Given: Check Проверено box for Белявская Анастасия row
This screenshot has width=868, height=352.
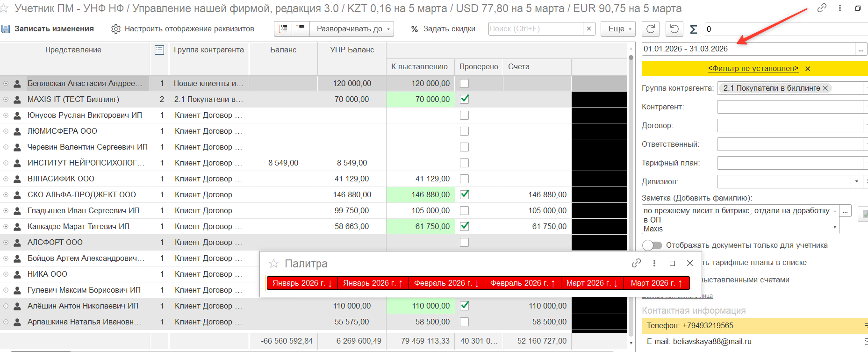Looking at the screenshot, I should [464, 83].
